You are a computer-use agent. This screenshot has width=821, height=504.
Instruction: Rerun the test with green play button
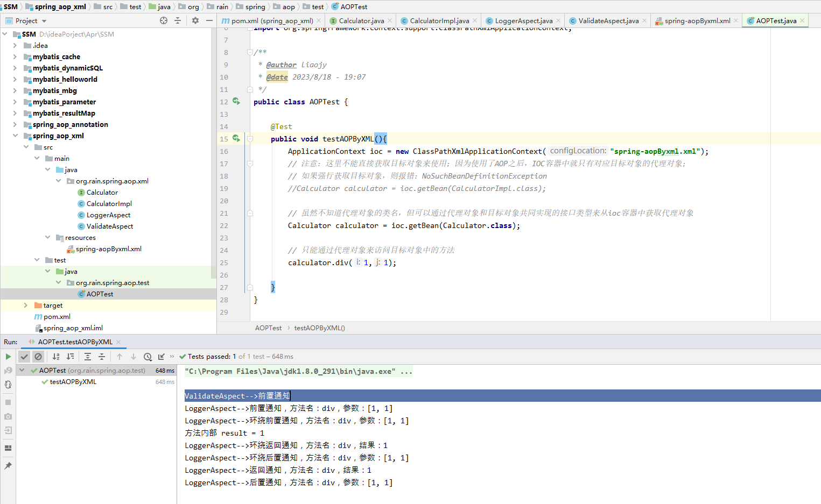tap(8, 357)
